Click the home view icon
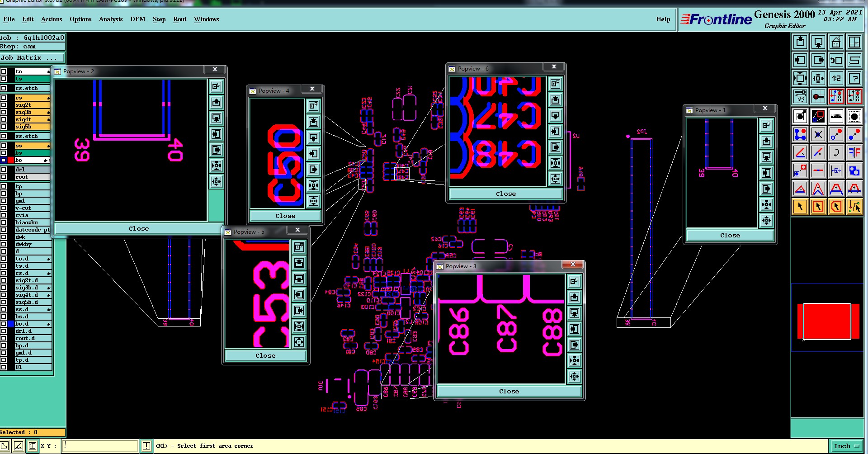 click(x=836, y=42)
